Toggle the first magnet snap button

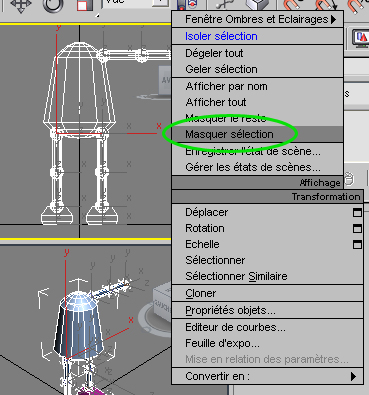pyautogui.click(x=292, y=5)
